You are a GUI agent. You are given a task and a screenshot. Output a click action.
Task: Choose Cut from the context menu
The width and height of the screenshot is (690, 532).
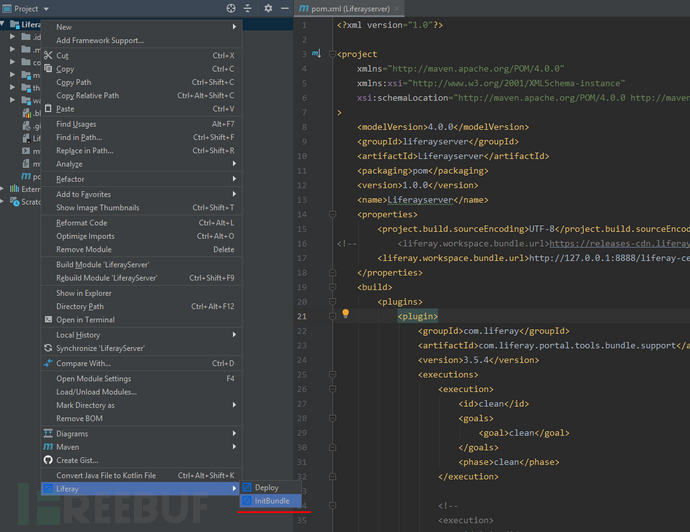(x=62, y=55)
